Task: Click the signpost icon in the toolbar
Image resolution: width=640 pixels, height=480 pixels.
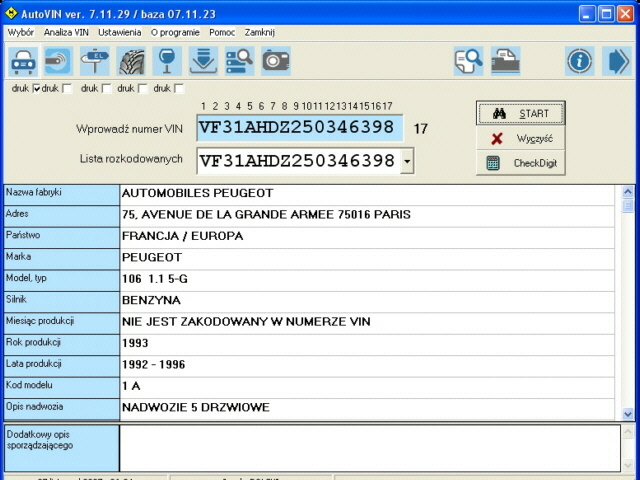Action: point(95,62)
